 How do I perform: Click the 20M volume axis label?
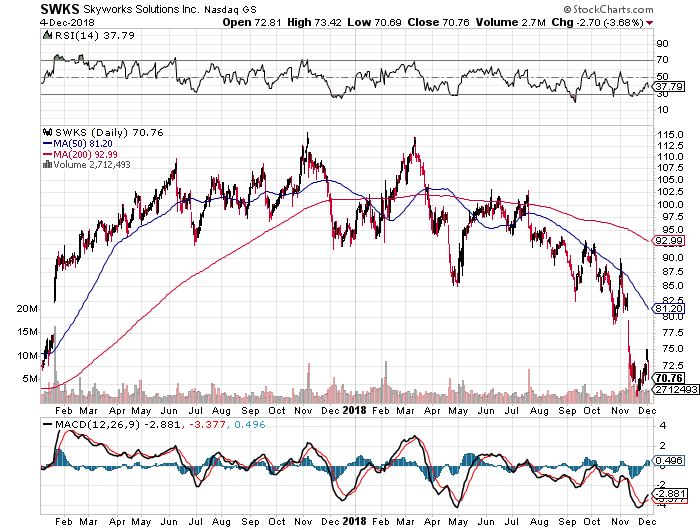coord(27,309)
